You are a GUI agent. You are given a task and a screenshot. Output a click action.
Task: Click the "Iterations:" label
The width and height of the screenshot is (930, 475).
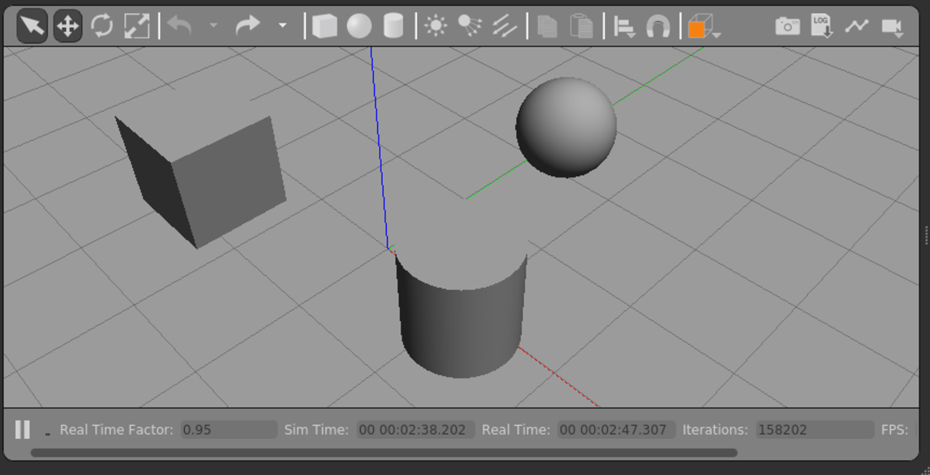point(715,429)
